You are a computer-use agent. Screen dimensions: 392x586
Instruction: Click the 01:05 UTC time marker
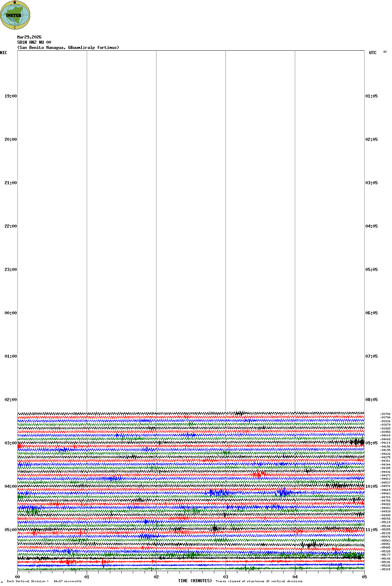[x=371, y=96]
